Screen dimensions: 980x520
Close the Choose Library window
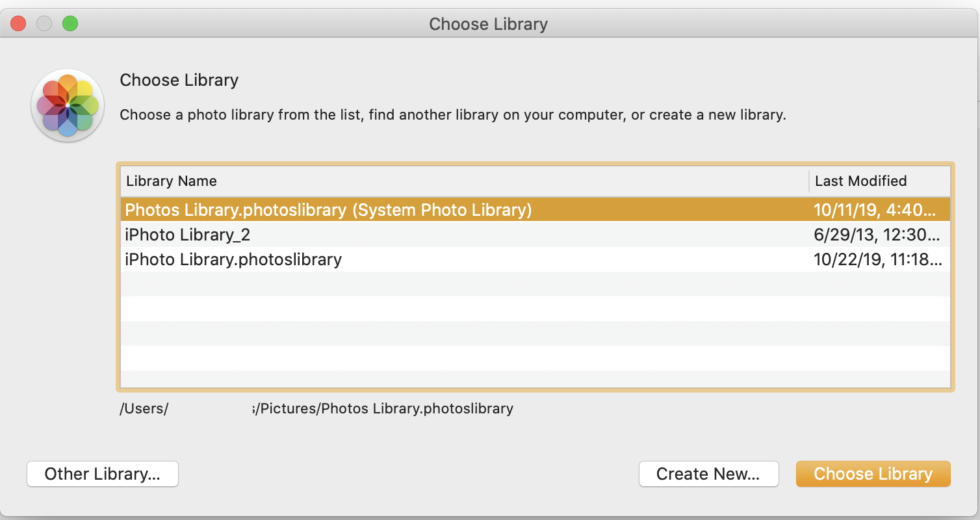coord(18,24)
